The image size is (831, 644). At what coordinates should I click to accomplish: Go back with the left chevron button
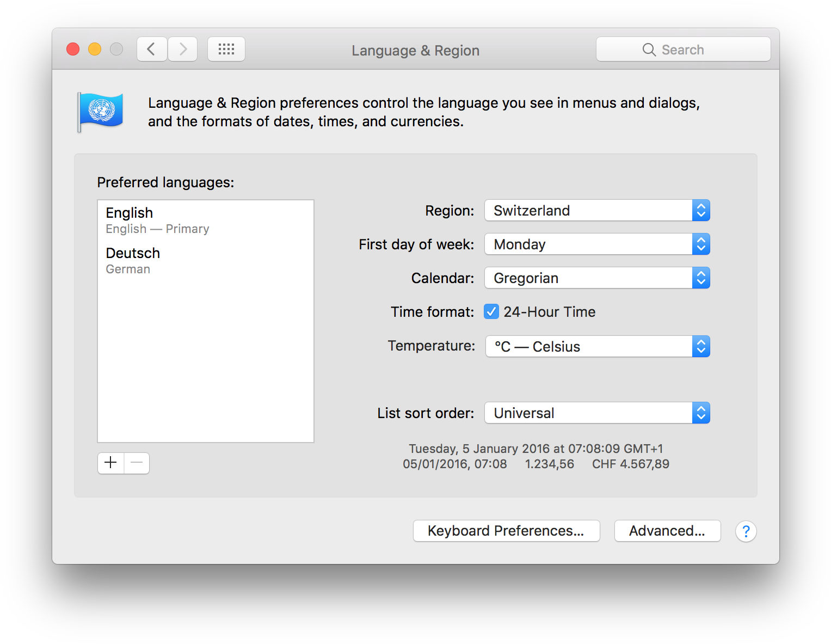152,50
